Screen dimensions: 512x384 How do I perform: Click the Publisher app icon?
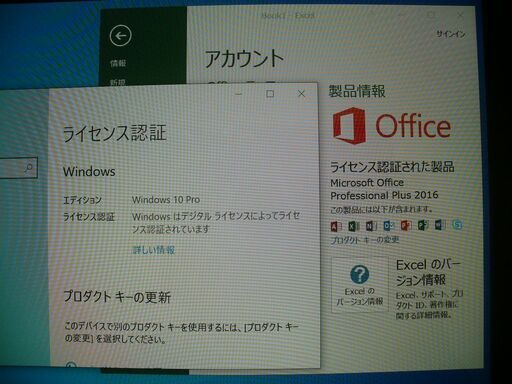[423, 225]
